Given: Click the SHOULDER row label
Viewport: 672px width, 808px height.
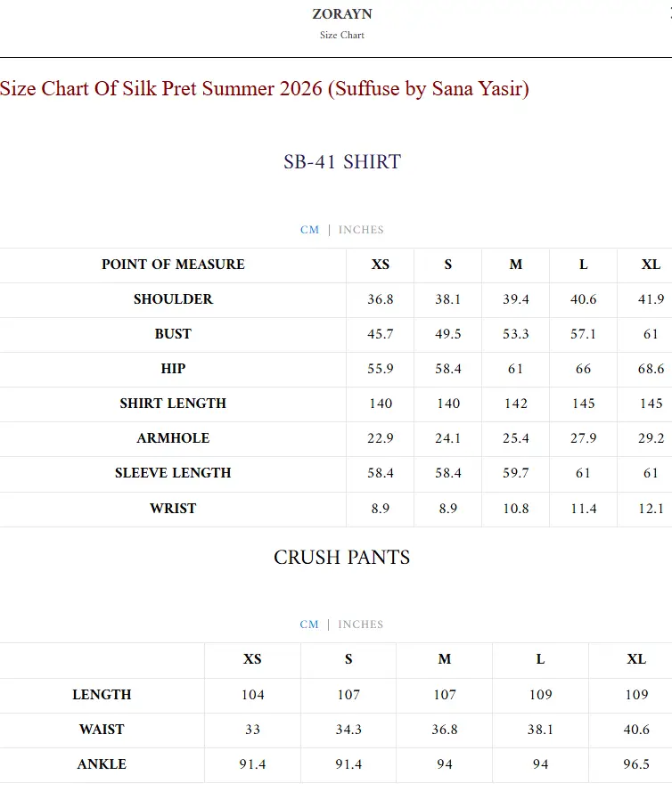Looking at the screenshot, I should point(173,299).
